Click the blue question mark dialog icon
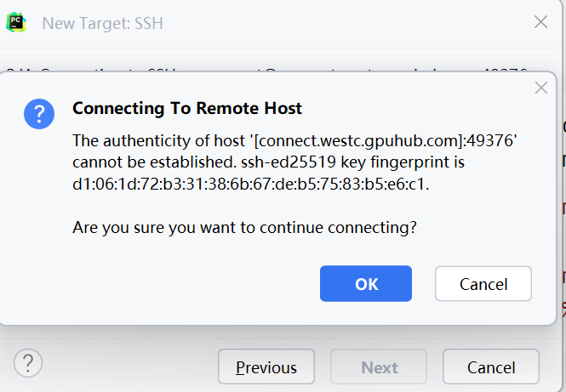The height and width of the screenshot is (392, 566). pyautogui.click(x=39, y=114)
